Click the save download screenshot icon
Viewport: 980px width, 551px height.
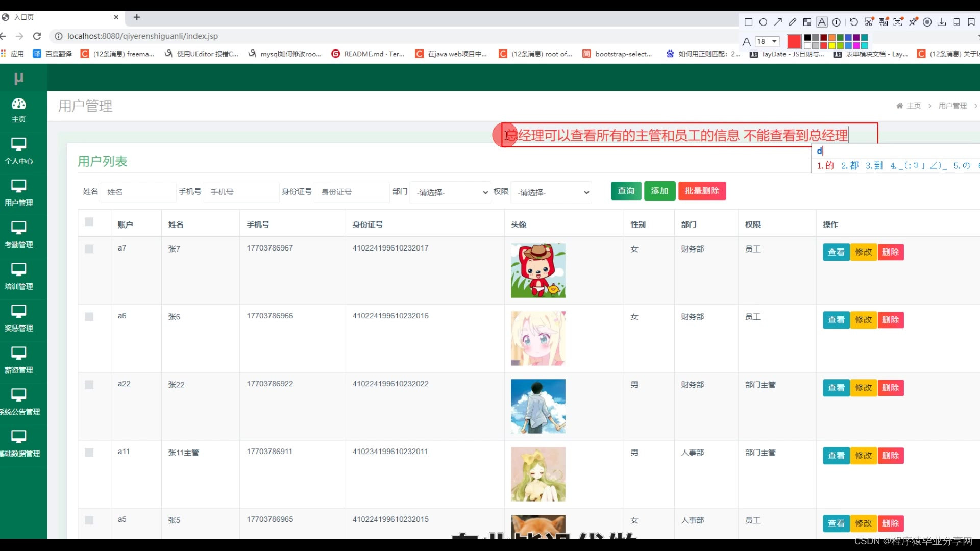(942, 22)
